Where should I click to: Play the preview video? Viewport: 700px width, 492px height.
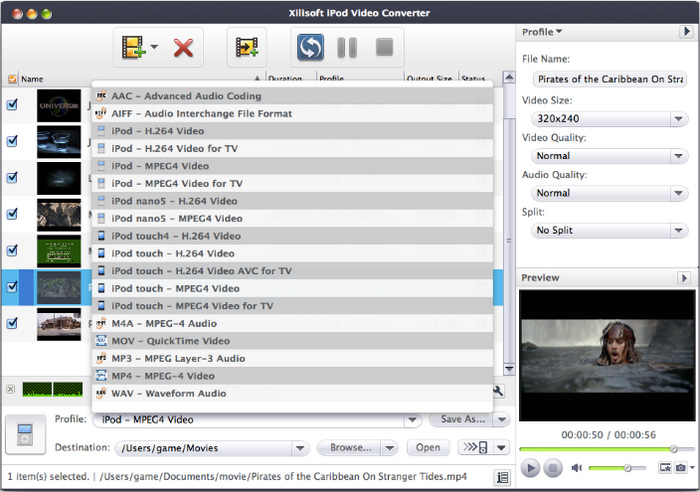[530, 468]
